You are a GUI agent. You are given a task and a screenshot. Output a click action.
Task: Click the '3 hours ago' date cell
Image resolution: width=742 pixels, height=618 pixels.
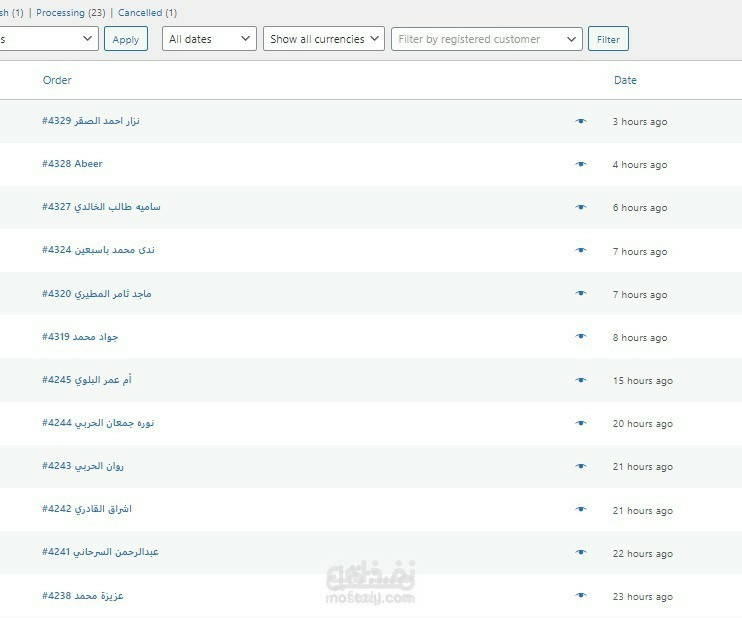[x=640, y=122]
